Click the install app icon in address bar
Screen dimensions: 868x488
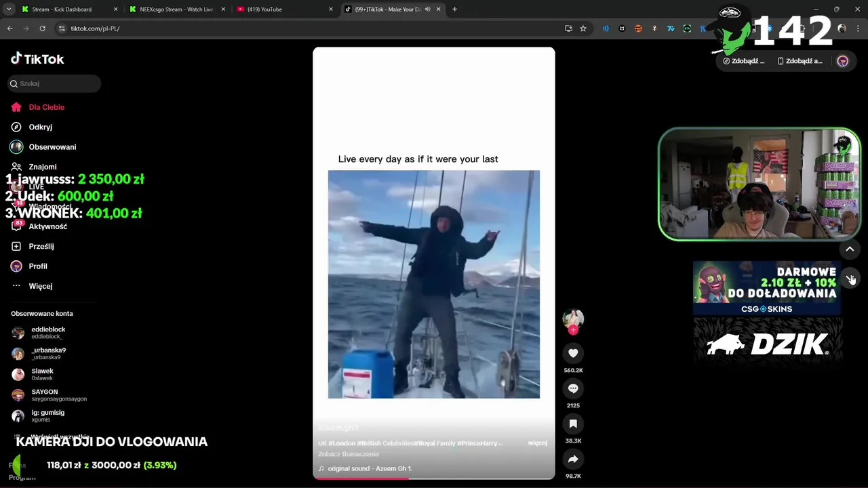pyautogui.click(x=568, y=28)
